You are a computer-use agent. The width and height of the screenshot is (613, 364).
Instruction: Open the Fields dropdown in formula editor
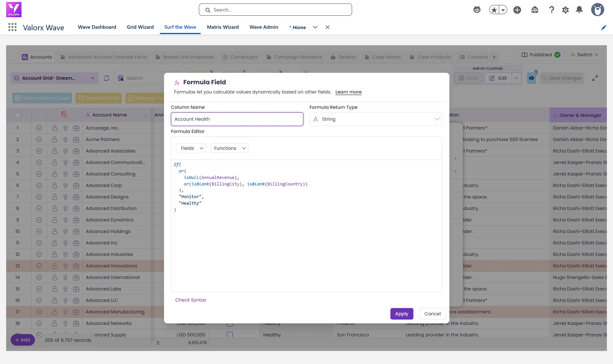[191, 148]
